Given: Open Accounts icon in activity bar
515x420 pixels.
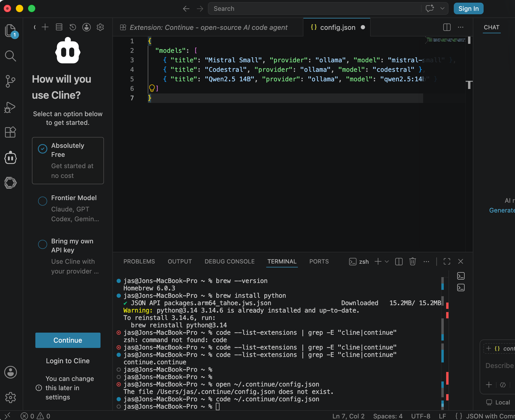Looking at the screenshot, I should click(x=11, y=372).
